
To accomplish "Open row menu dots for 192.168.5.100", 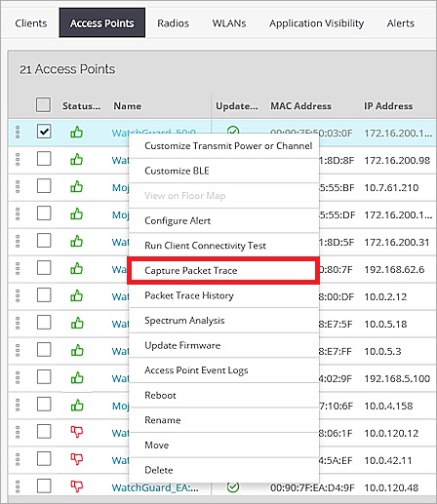I will pyautogui.click(x=18, y=378).
